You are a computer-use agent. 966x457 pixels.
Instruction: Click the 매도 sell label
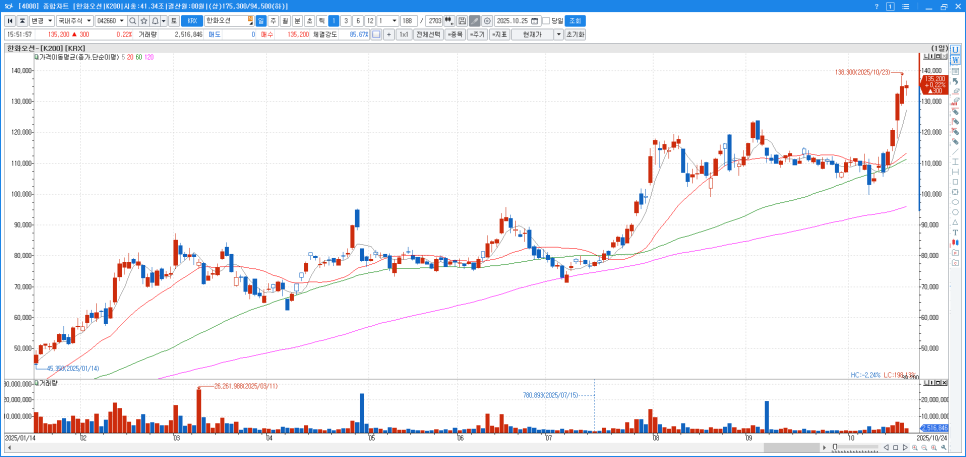[214, 34]
